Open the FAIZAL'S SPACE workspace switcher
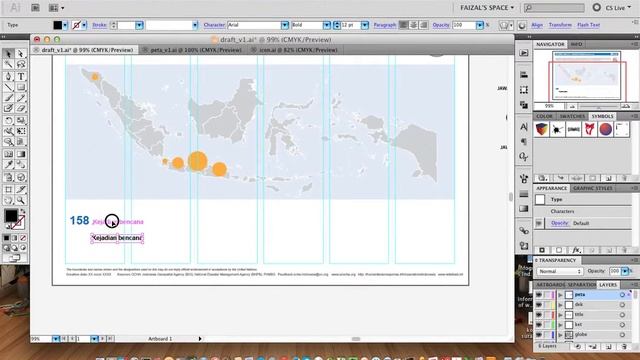 487,8
